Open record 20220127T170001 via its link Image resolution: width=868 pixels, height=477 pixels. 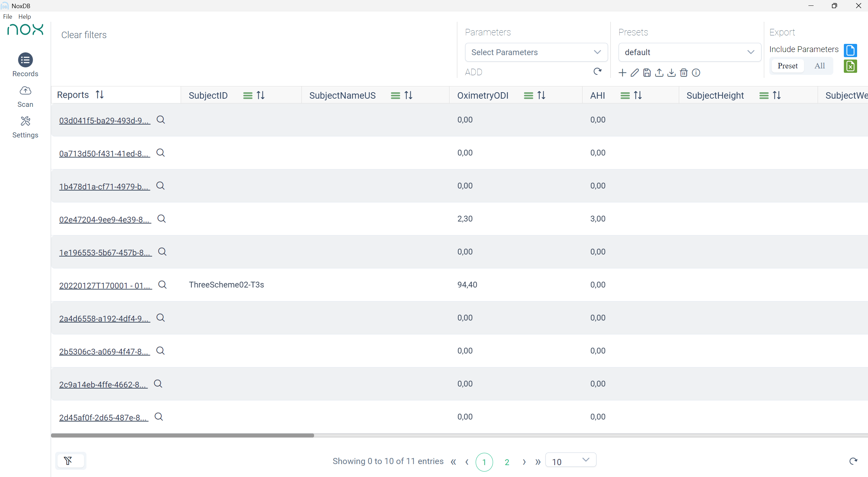tap(104, 285)
